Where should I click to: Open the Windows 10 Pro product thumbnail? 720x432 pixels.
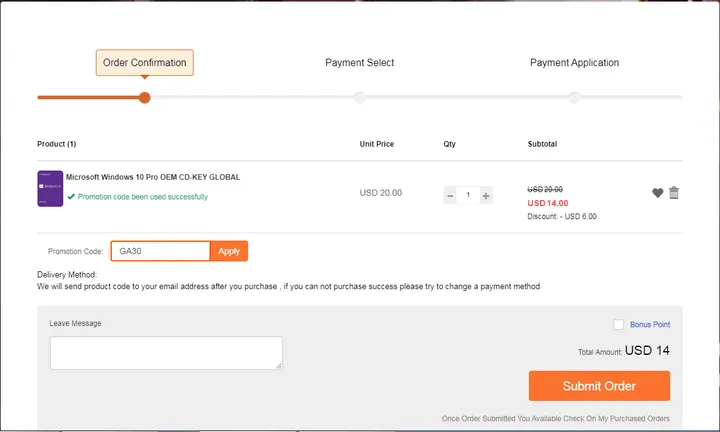pyautogui.click(x=50, y=188)
